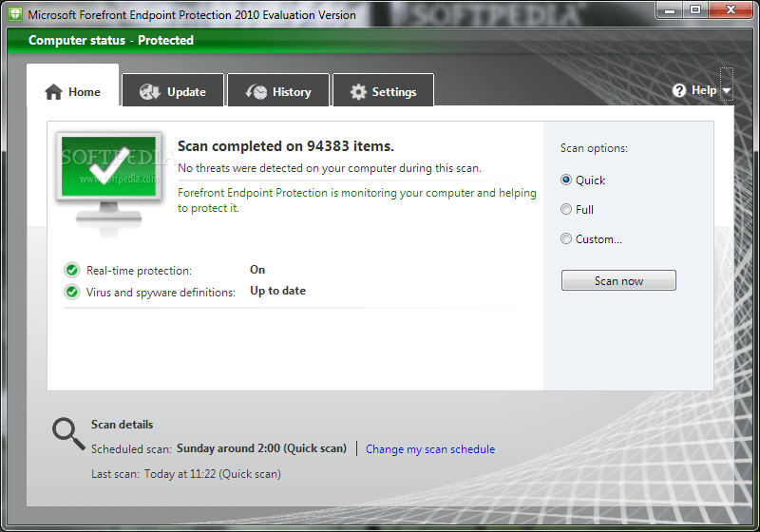Click 'Scan completed on 94383 items.' heading
This screenshot has width=760, height=532.
pyautogui.click(x=286, y=146)
